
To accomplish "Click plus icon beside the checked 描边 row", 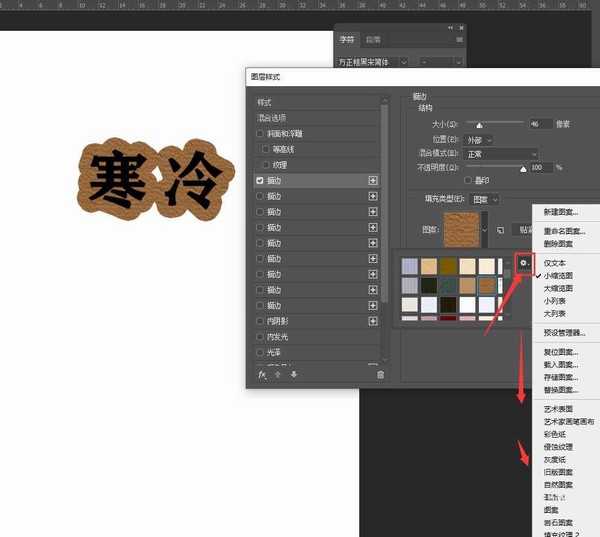I will point(373,180).
